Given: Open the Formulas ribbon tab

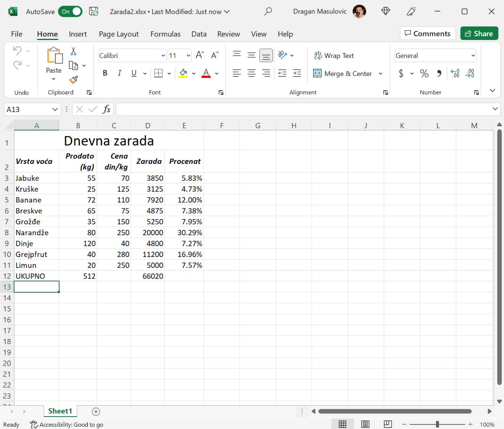Looking at the screenshot, I should click(x=165, y=34).
